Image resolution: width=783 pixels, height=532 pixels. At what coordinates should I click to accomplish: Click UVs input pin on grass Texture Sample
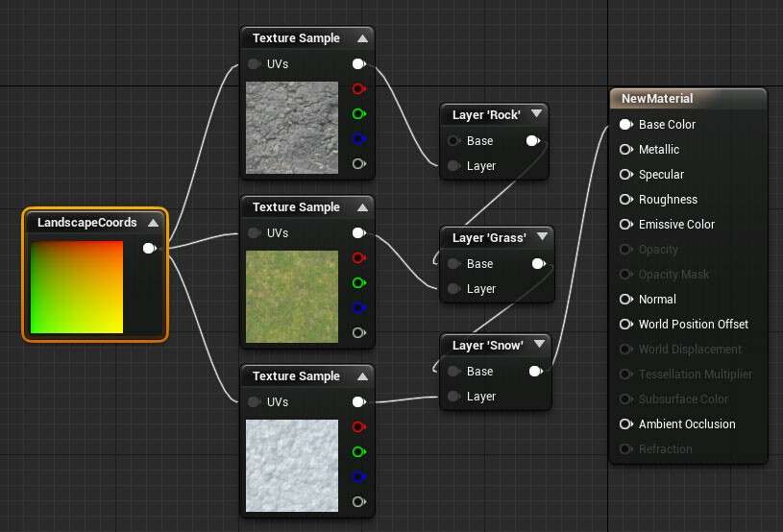click(x=254, y=233)
